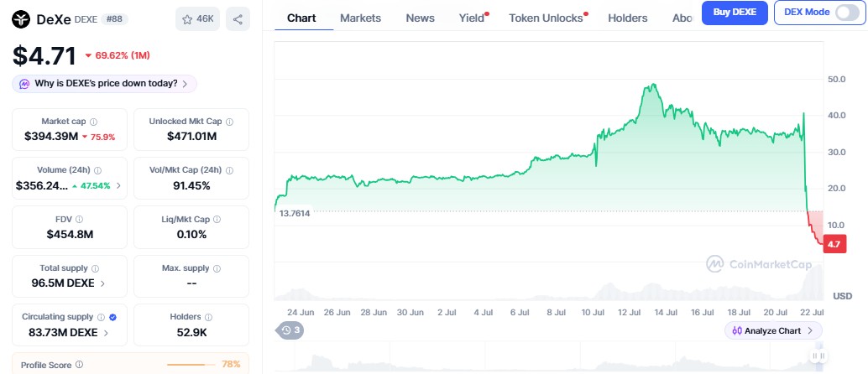Click the Profile Score progress bar
This screenshot has width=868, height=374.
pos(191,365)
